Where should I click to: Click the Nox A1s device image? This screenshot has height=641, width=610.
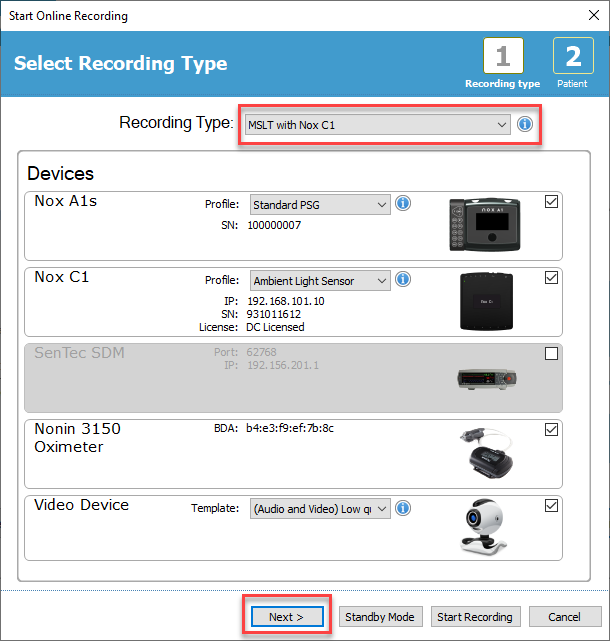pos(485,224)
